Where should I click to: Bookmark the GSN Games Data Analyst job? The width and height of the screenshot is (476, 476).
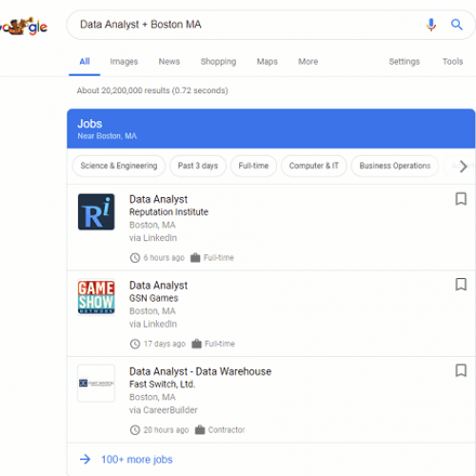click(x=461, y=285)
